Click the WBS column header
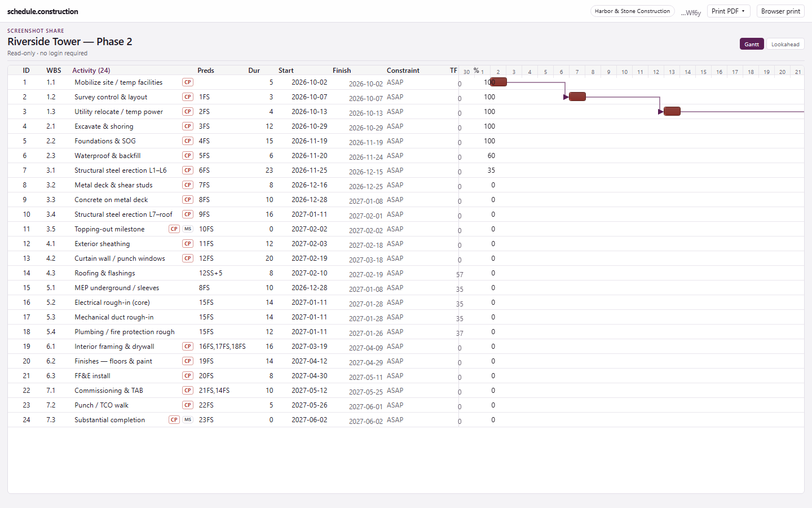This screenshot has width=812, height=508. 54,71
